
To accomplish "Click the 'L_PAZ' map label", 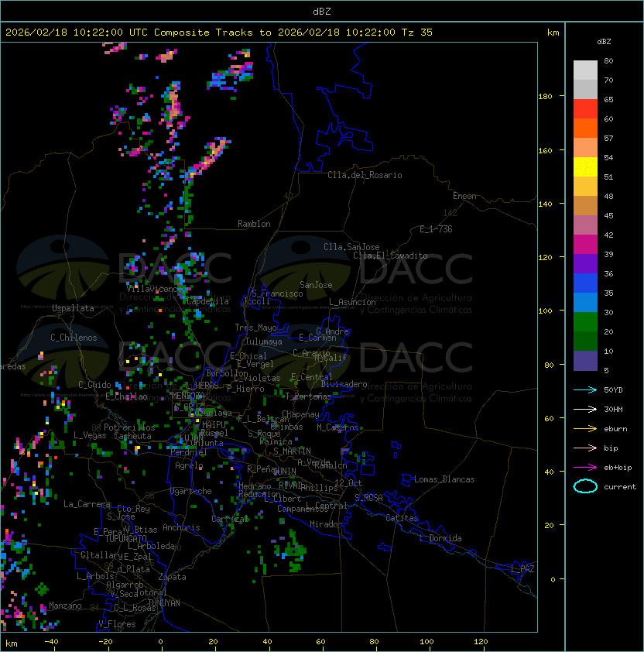I will pos(522,569).
